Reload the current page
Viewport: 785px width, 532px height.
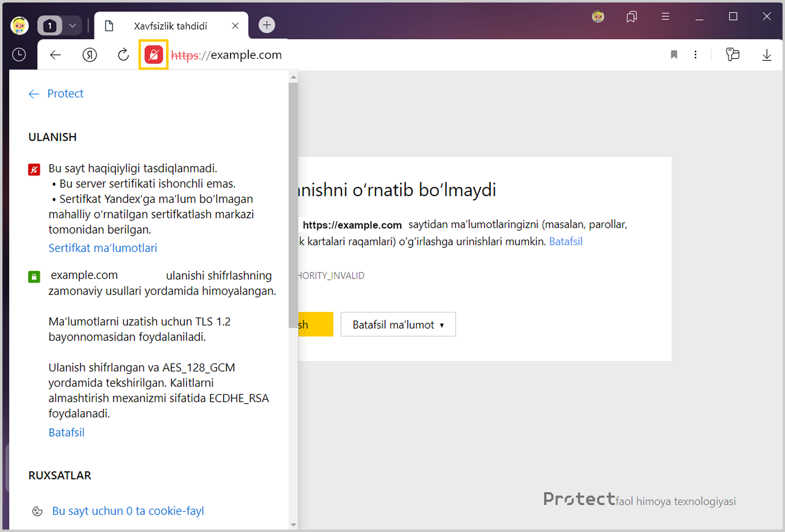pos(123,55)
